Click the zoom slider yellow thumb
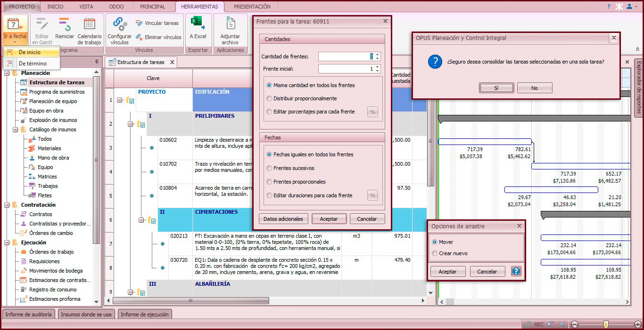This screenshot has width=644, height=330. click(606, 324)
